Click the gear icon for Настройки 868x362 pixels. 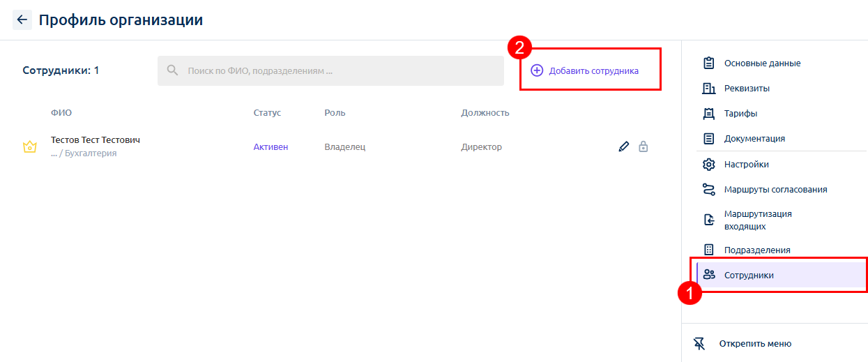coord(709,164)
